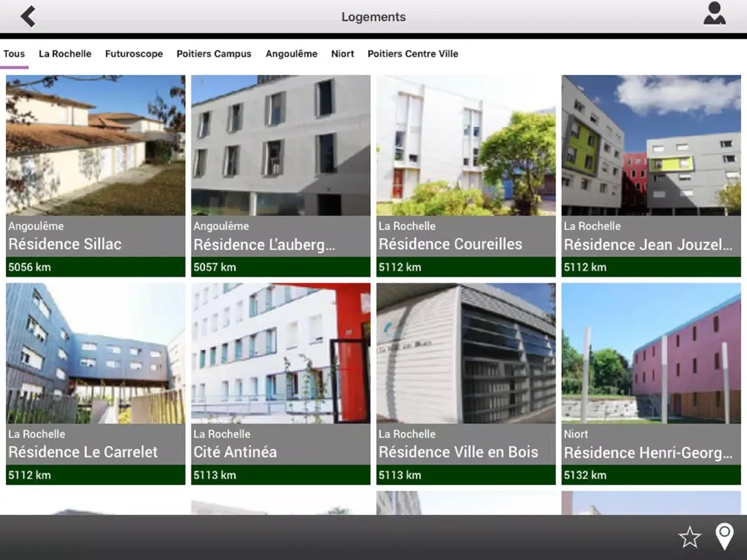747x560 pixels.
Task: Open the Poitiers Campus tab
Action: click(214, 54)
